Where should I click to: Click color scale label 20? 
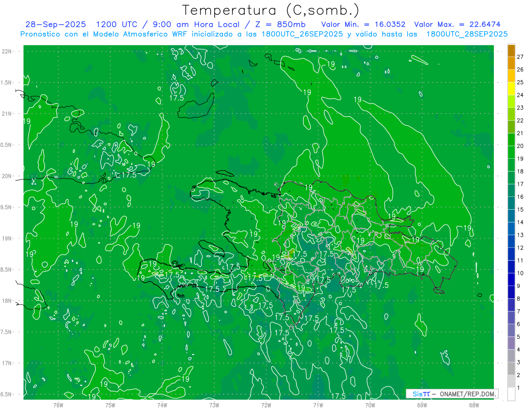pyautogui.click(x=520, y=146)
